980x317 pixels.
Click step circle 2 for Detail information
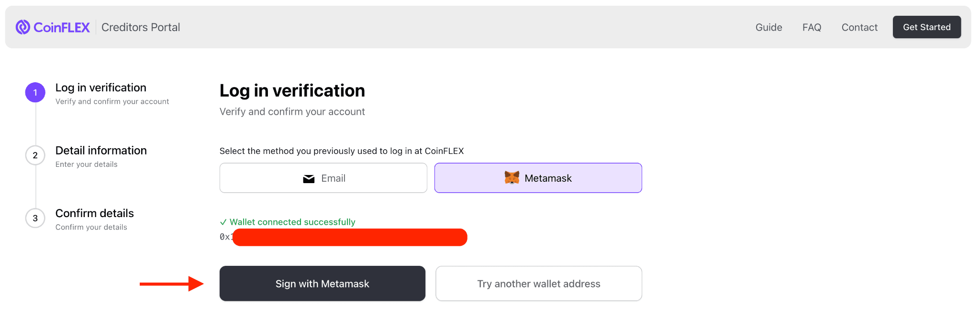34,155
